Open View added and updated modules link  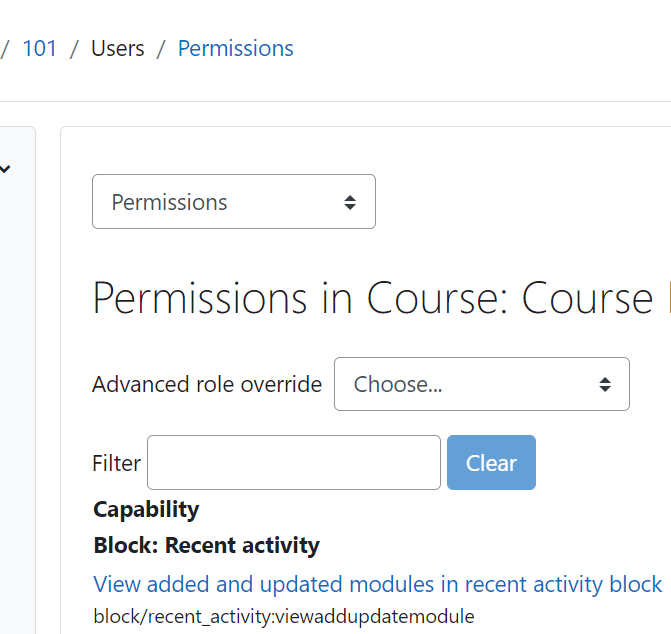point(378,584)
